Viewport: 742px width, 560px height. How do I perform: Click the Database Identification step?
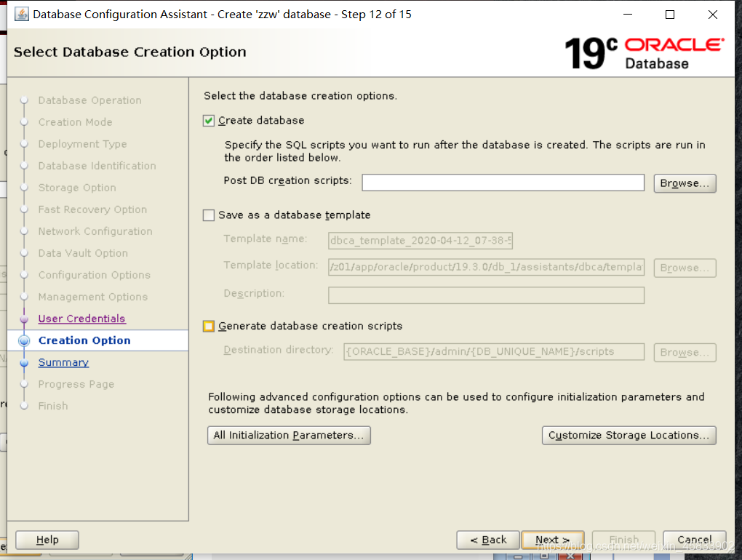[97, 166]
